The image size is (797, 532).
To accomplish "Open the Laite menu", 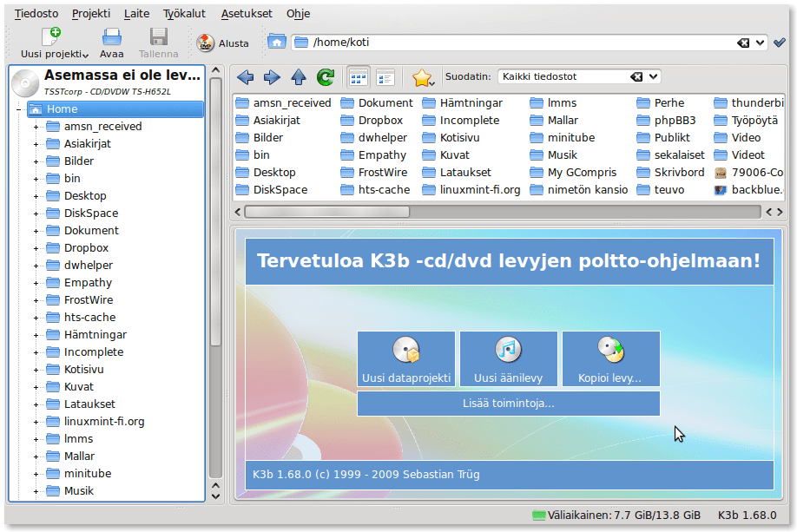I will (x=136, y=14).
